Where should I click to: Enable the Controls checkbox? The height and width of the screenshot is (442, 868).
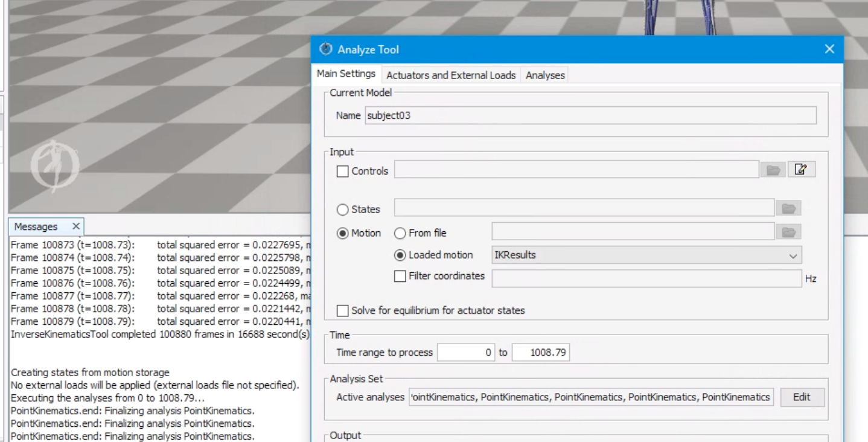(x=342, y=171)
